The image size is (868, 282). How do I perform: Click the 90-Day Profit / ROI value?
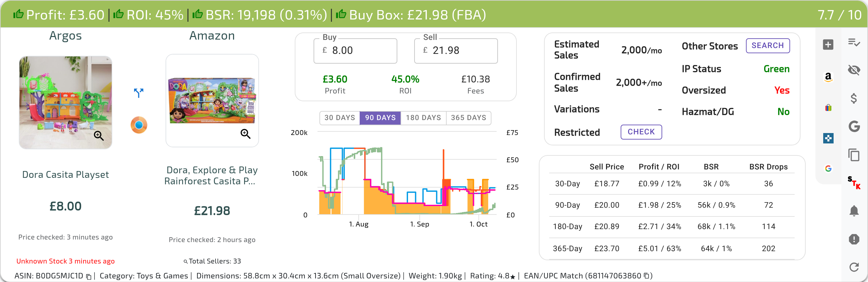pos(659,205)
